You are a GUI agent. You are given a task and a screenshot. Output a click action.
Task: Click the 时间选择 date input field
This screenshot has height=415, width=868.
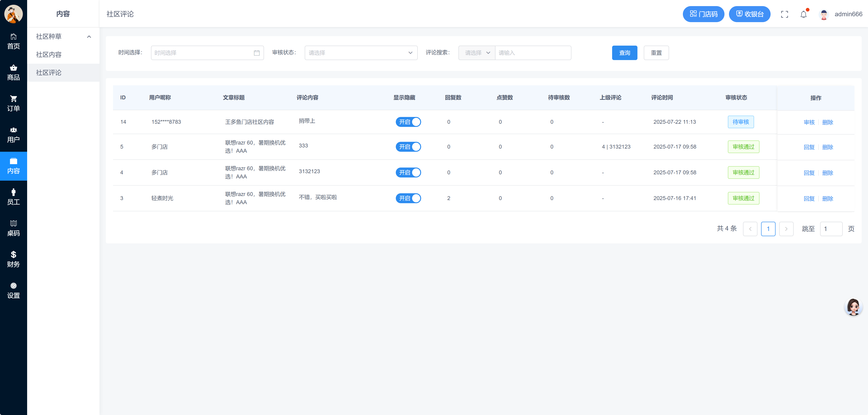[x=207, y=53]
